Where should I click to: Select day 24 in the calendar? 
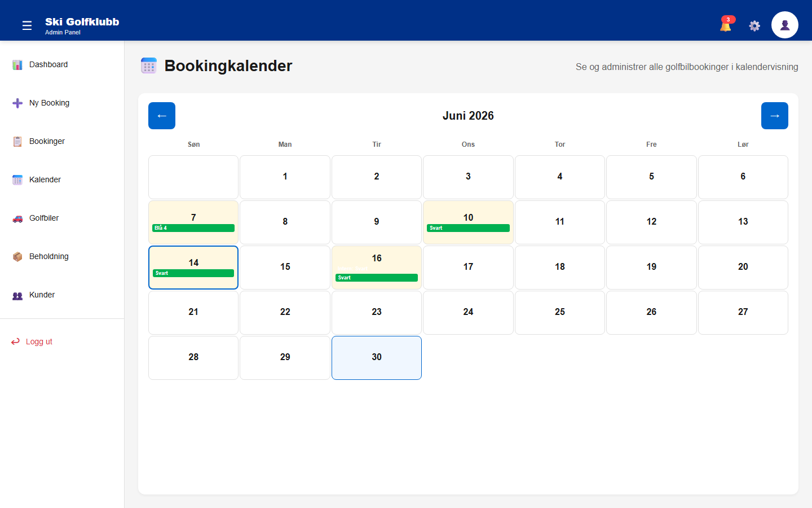468,313
